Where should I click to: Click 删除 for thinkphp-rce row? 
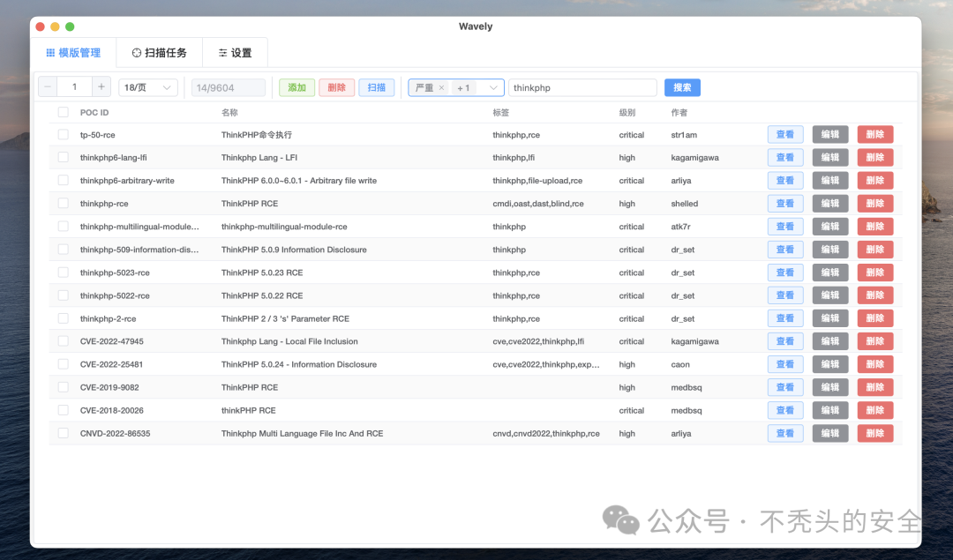click(875, 204)
